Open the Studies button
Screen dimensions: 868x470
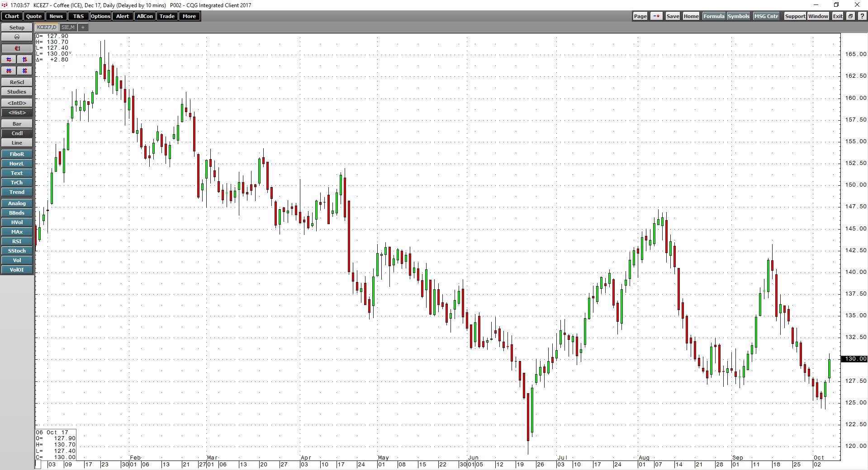coord(17,92)
